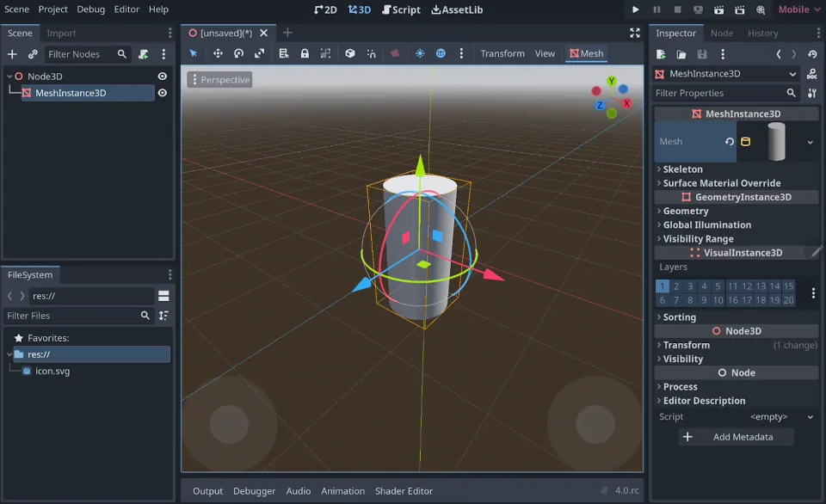
Task: Click the Add Child Node plus icon
Action: pyautogui.click(x=12, y=53)
